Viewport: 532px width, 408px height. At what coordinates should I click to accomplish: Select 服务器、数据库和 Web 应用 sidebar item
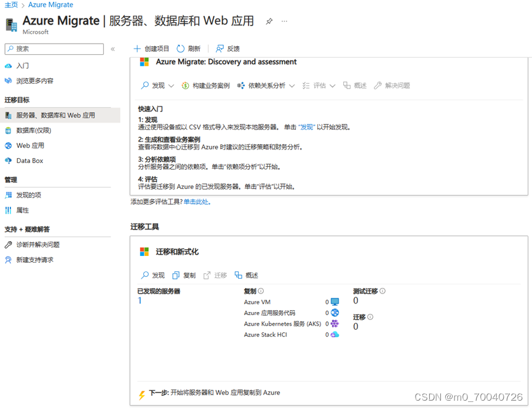coord(60,116)
